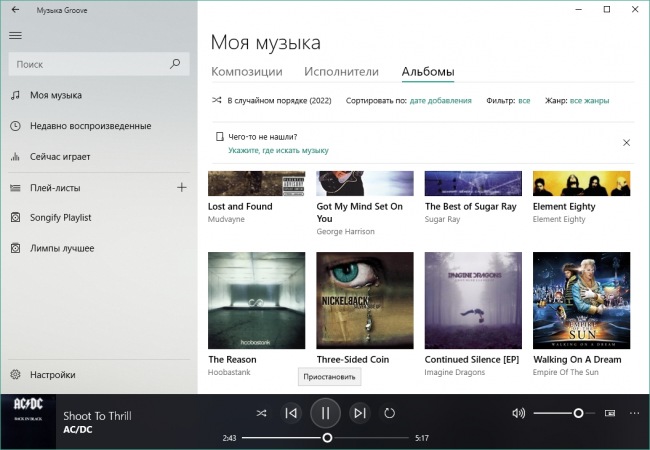
Task: Click link Укажите, где искать музыку
Action: pyautogui.click(x=278, y=150)
